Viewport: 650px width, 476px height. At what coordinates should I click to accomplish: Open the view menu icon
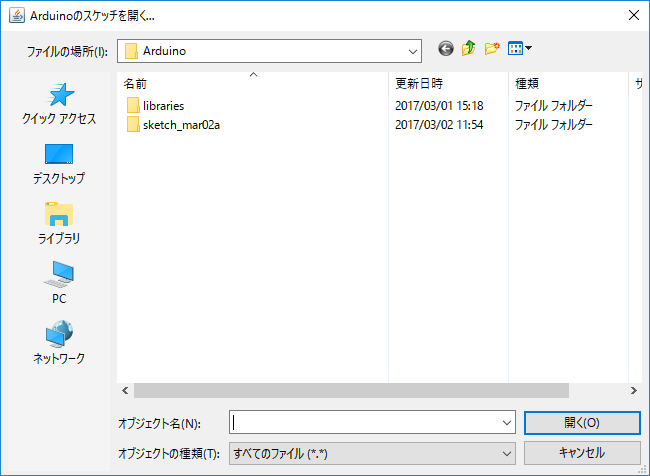(x=520, y=49)
